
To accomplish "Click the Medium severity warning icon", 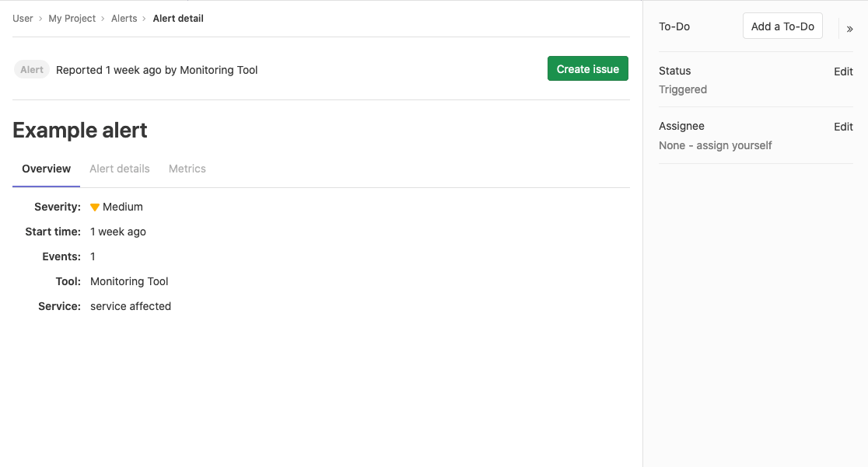I will click(94, 207).
